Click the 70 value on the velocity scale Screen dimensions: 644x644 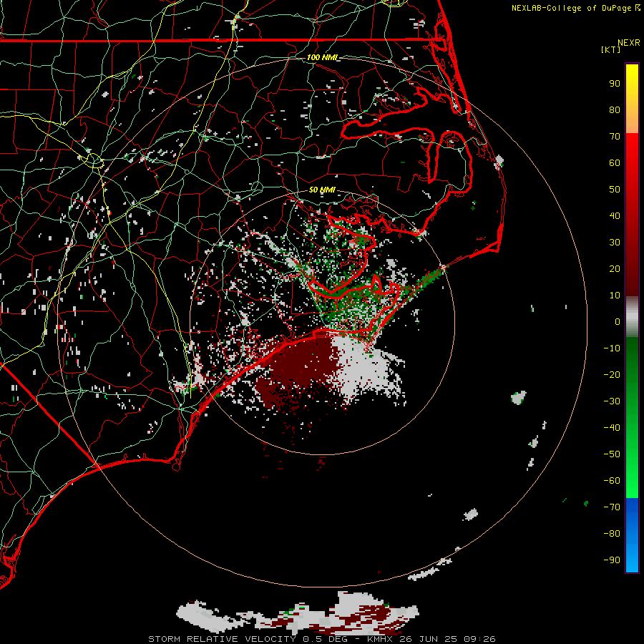point(615,137)
